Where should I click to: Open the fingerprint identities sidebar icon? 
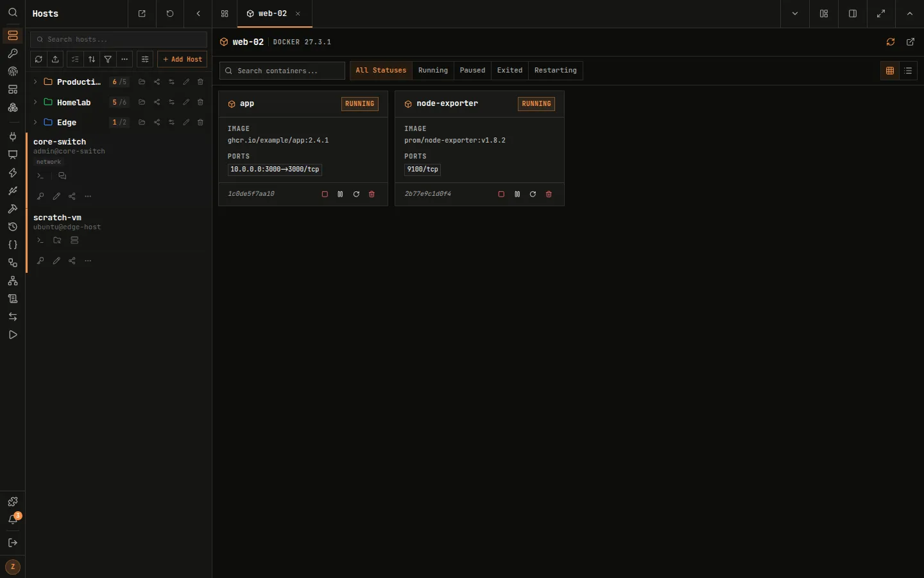(x=12, y=71)
